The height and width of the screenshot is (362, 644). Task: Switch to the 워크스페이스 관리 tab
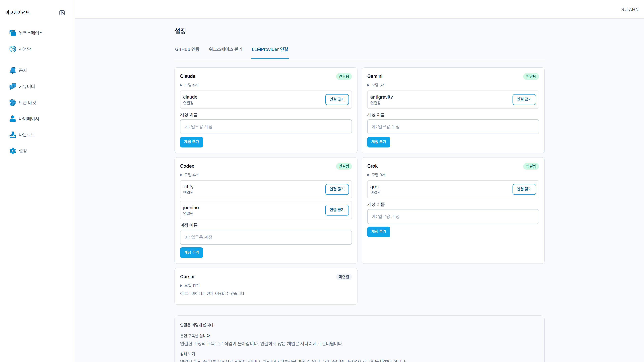(226, 49)
